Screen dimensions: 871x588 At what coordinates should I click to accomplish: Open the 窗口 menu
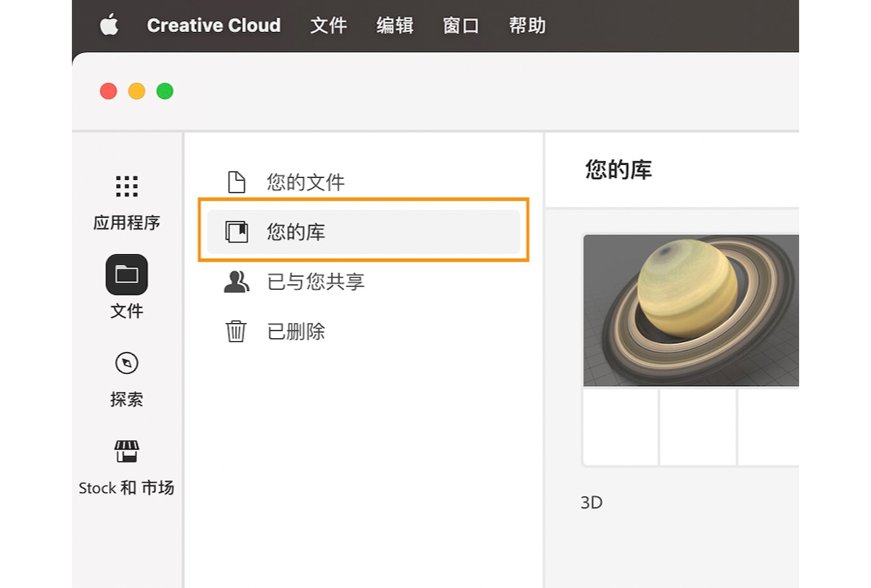[461, 25]
